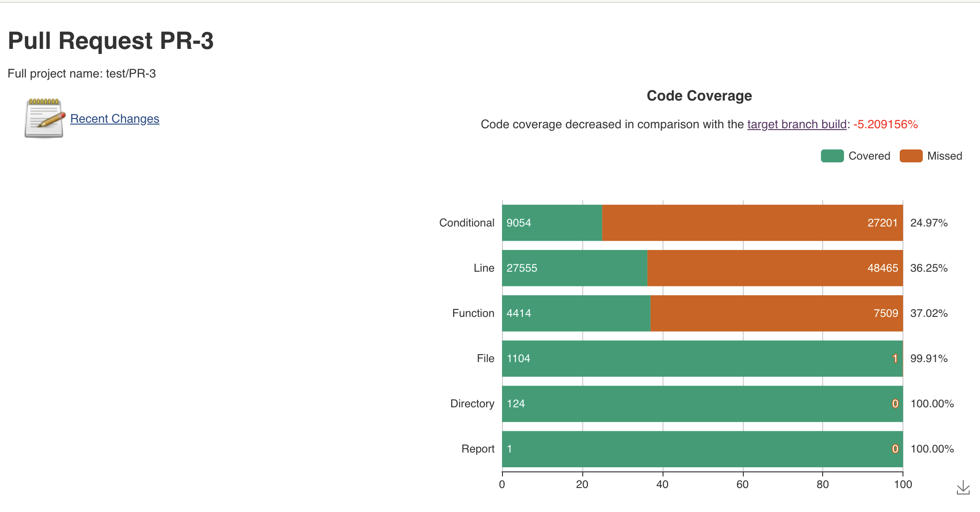Click the Conditional covered bar showing 9054

(552, 223)
